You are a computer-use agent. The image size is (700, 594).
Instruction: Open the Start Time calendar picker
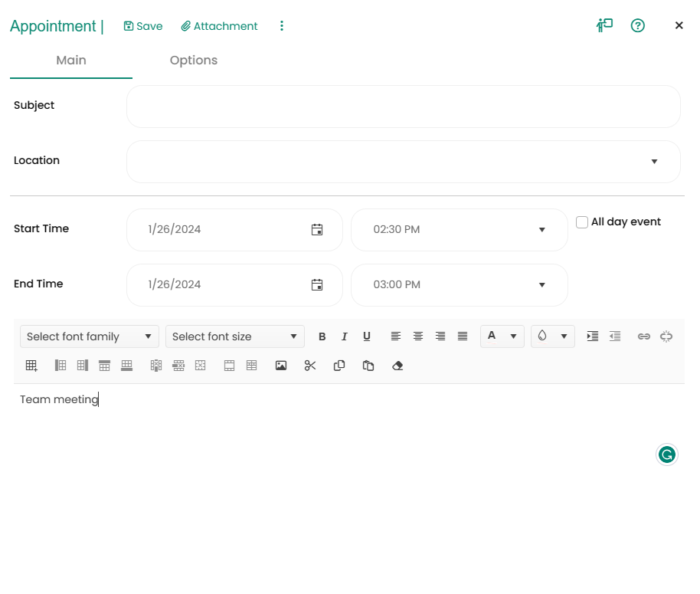[x=317, y=229]
